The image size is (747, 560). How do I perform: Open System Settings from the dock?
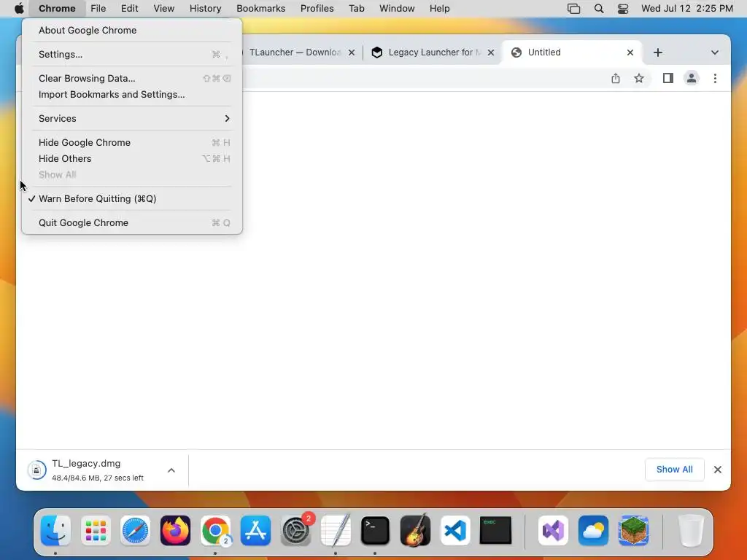point(296,531)
